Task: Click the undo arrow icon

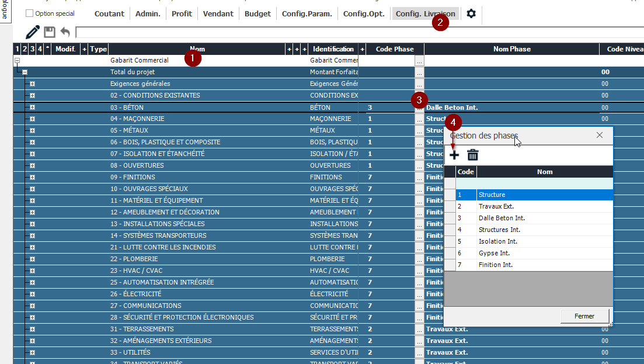Action: 65,32
